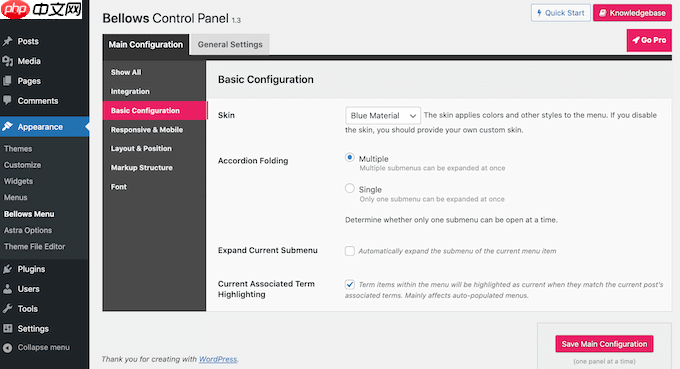Click the Comments speech bubble icon
Image resolution: width=680 pixels, height=369 pixels.
[7, 100]
